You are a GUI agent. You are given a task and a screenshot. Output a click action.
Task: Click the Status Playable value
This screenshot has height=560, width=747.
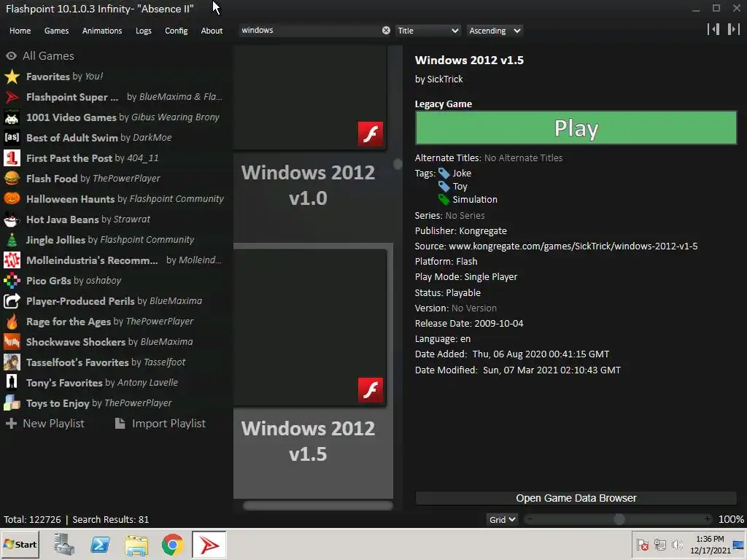(x=463, y=293)
